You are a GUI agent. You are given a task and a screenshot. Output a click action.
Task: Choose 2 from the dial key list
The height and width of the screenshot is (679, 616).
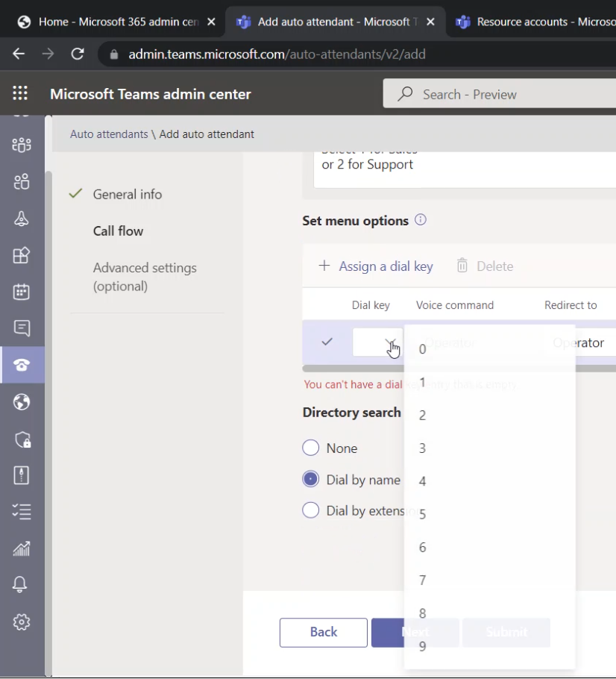pyautogui.click(x=422, y=416)
